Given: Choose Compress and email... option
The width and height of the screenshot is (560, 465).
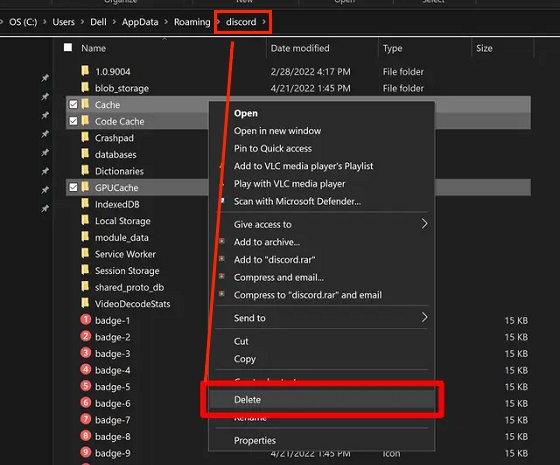Looking at the screenshot, I should pyautogui.click(x=321, y=278).
